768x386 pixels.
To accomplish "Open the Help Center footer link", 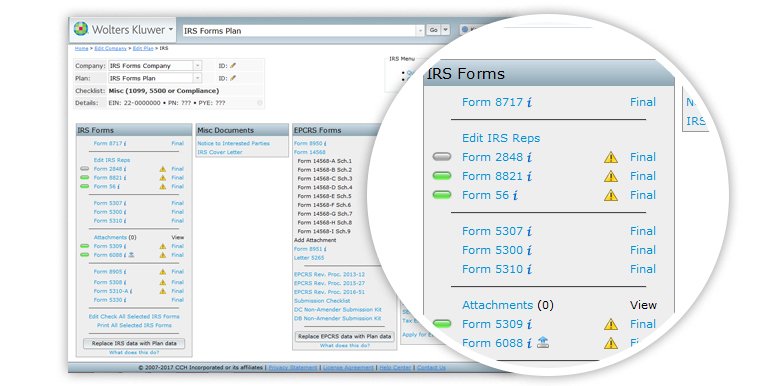I will pos(395,367).
